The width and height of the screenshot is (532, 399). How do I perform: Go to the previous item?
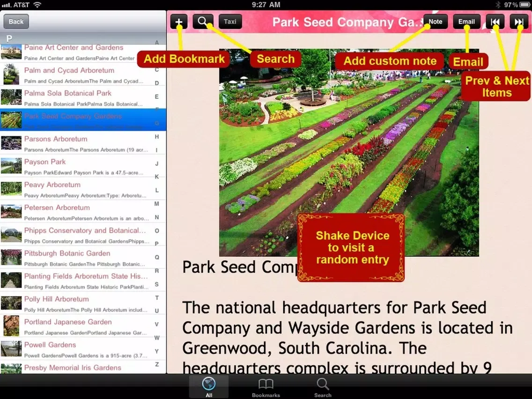point(495,22)
